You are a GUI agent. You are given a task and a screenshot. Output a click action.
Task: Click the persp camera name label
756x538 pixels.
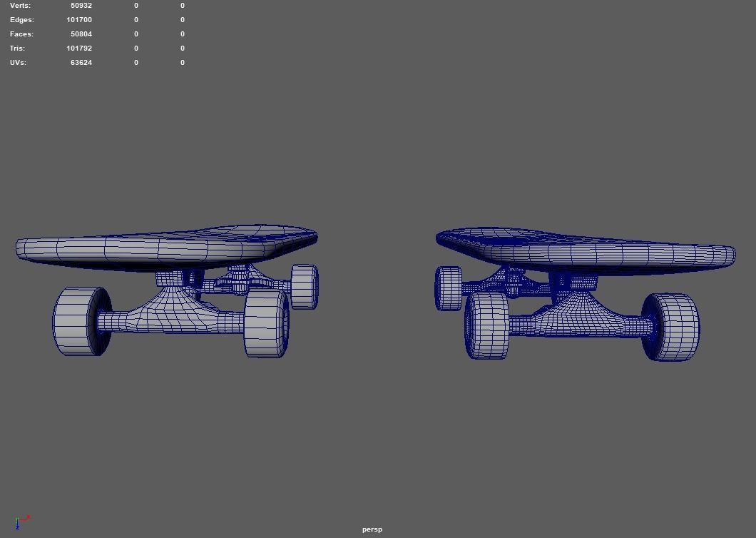pos(372,529)
